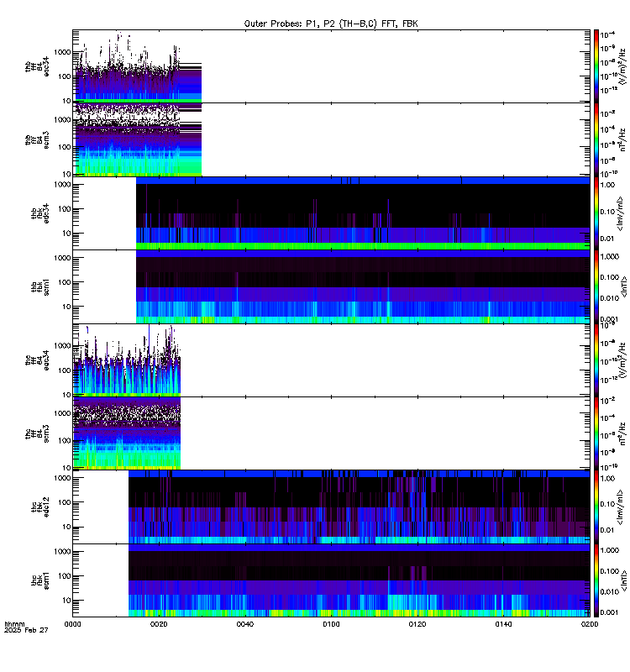Click the color bar beside thb fbk edc34 panel

[596, 213]
